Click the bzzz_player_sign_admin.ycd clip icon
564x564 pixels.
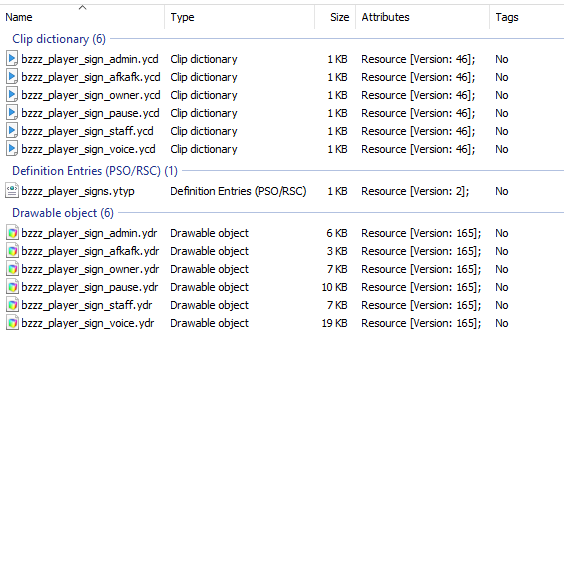tap(12, 59)
